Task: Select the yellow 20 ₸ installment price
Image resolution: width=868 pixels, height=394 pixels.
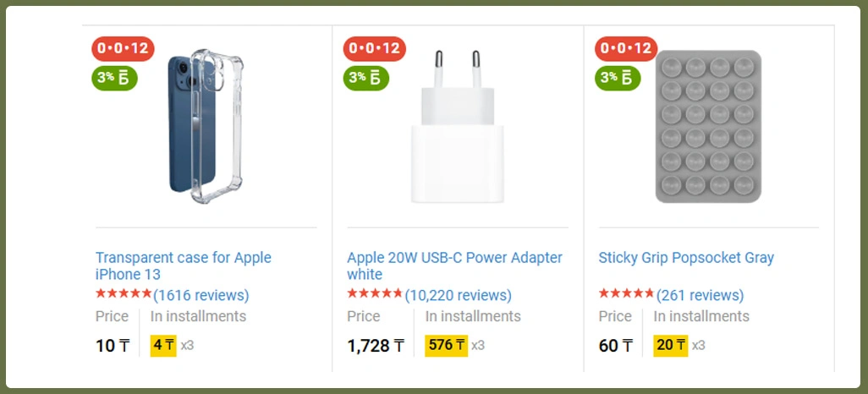Action: [670, 345]
